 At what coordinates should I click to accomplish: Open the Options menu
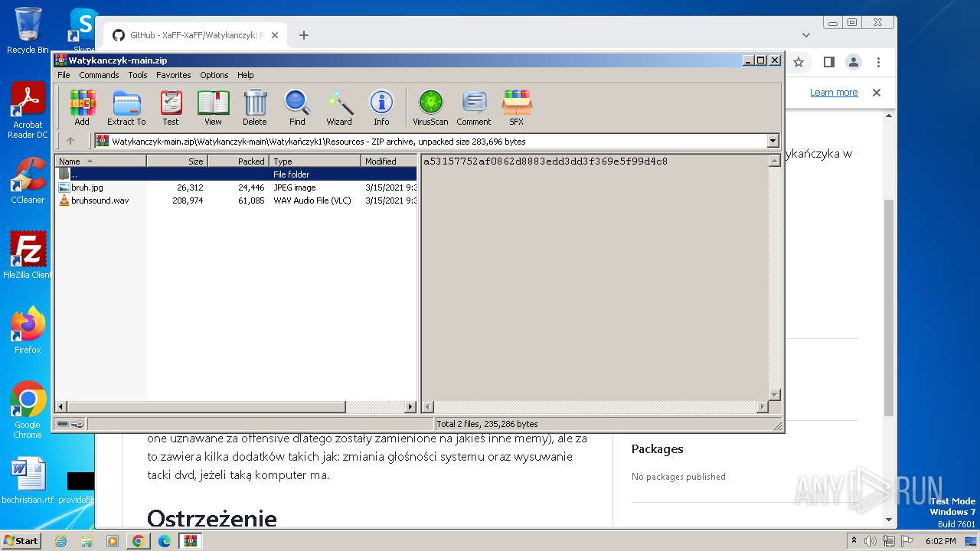214,75
